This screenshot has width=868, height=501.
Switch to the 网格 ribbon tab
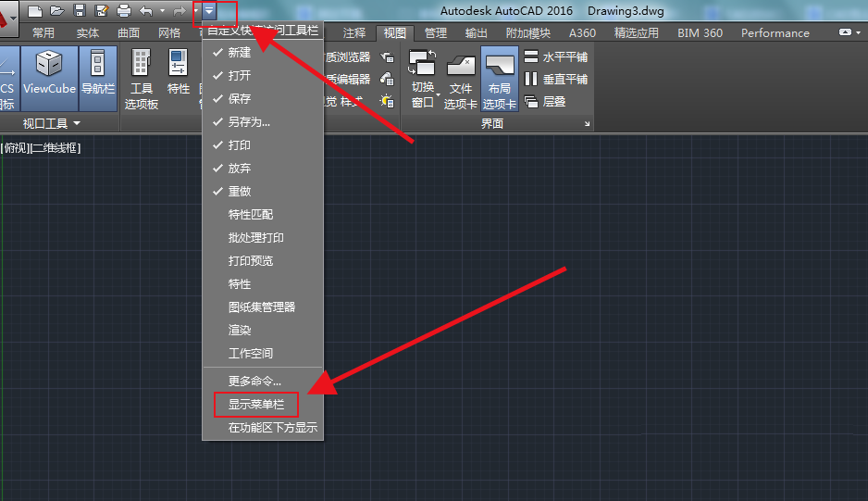[168, 33]
